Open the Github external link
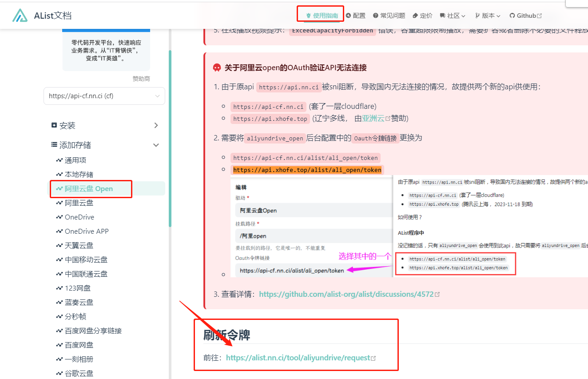The height and width of the screenshot is (379, 588). (525, 16)
